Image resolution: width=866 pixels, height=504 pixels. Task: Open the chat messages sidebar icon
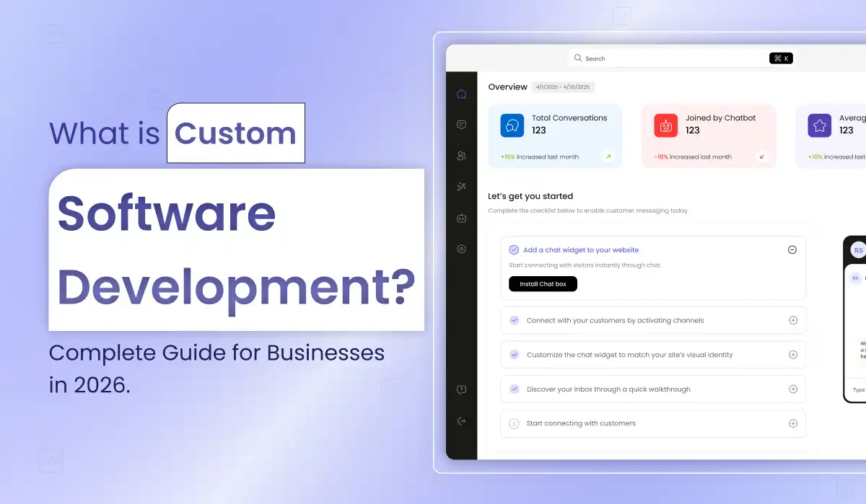point(462,125)
